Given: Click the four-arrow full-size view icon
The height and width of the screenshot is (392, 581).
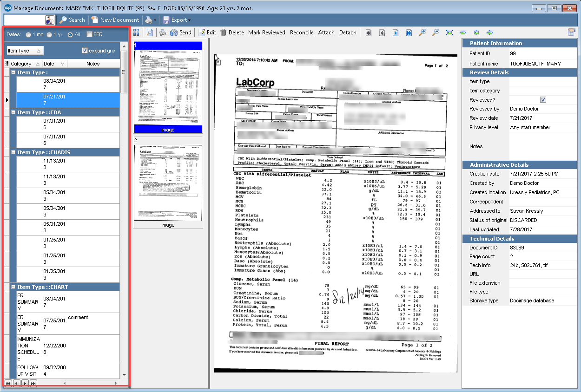Looking at the screenshot, I should coord(490,33).
